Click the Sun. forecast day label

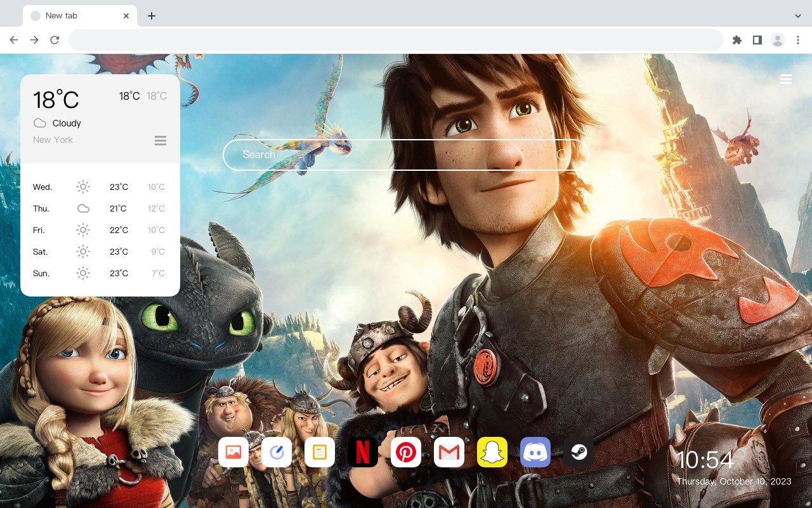point(41,273)
